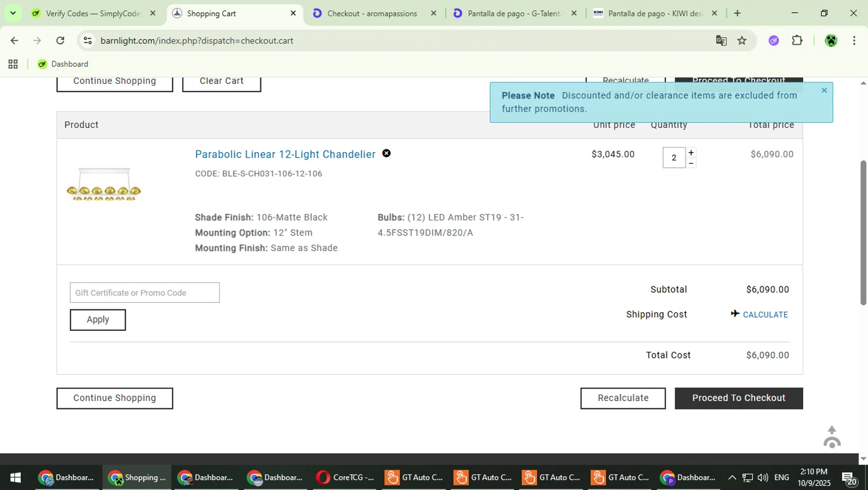Open the purple extension icon

point(774,40)
